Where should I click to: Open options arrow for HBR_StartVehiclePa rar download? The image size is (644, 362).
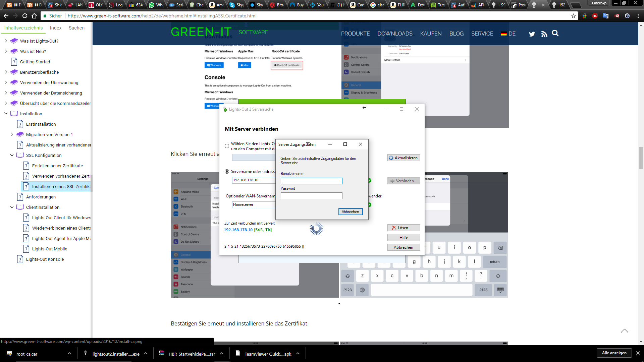point(222,353)
